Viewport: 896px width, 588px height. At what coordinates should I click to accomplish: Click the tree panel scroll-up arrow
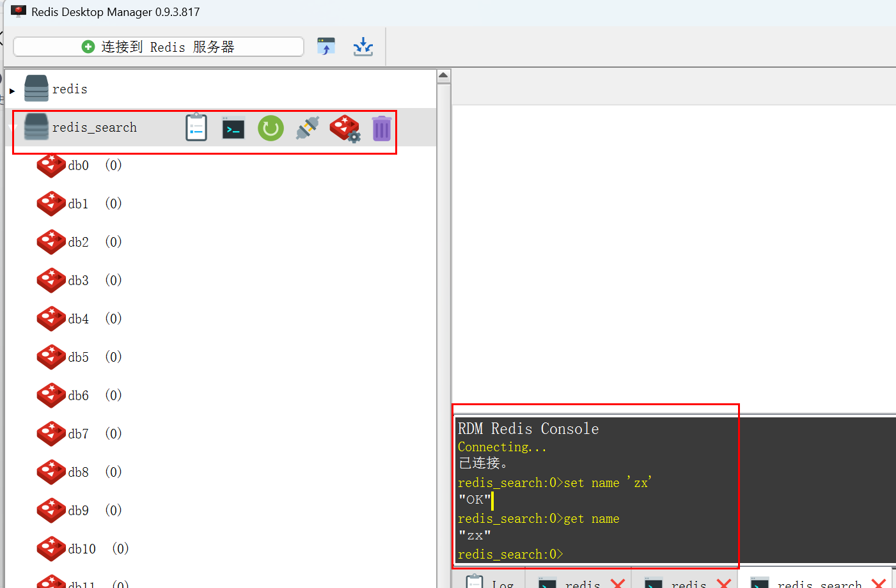pos(444,76)
